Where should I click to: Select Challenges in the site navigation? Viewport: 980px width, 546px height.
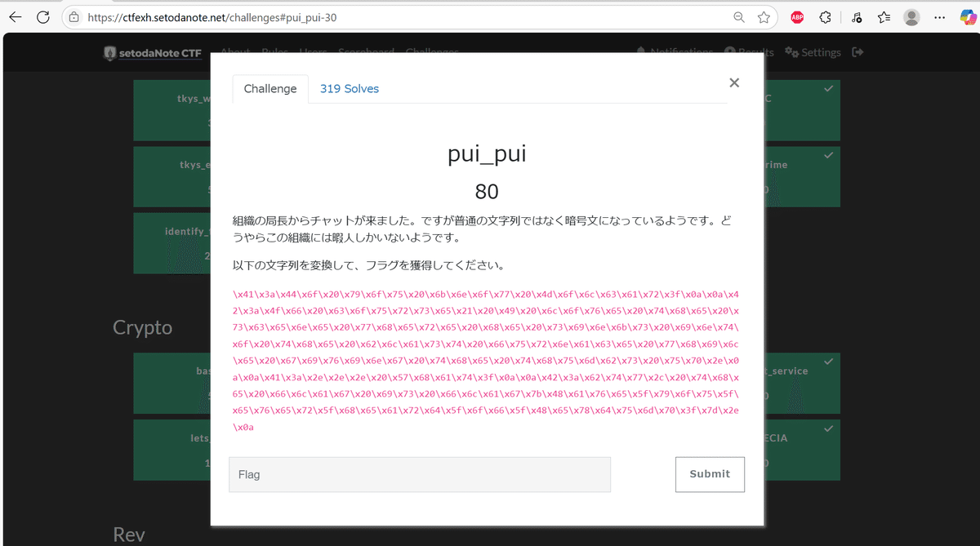pos(432,51)
